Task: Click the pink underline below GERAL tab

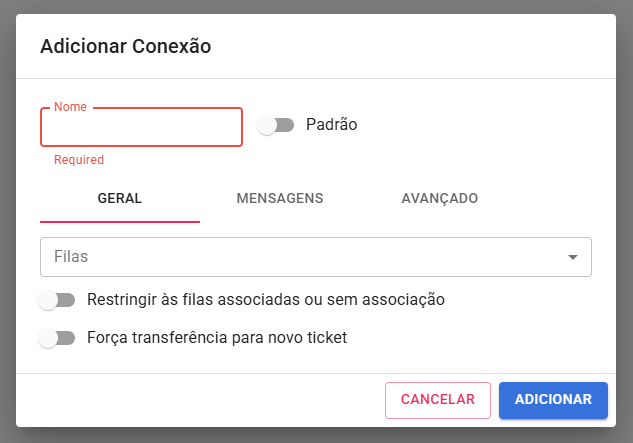Action: (120, 221)
